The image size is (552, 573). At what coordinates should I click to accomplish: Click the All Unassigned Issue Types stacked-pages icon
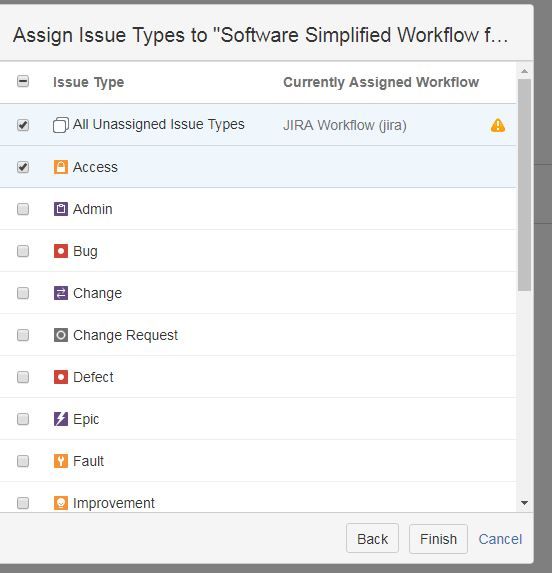pos(61,125)
